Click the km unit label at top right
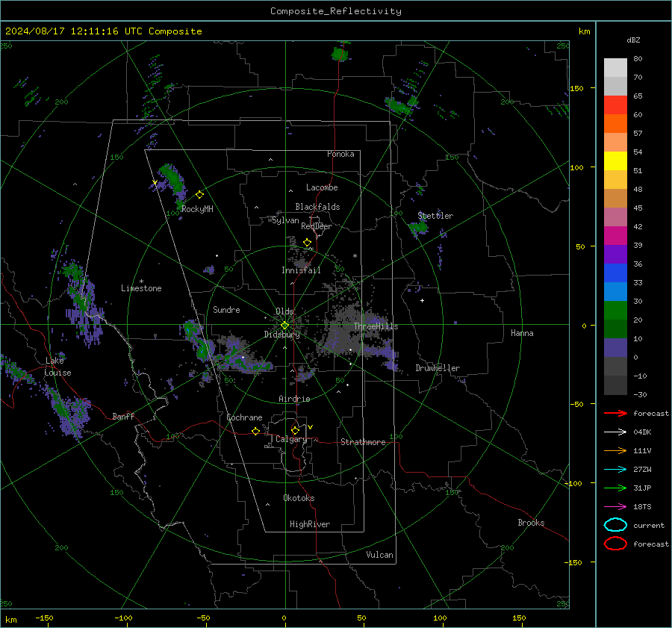This screenshot has width=672, height=628. [x=584, y=31]
